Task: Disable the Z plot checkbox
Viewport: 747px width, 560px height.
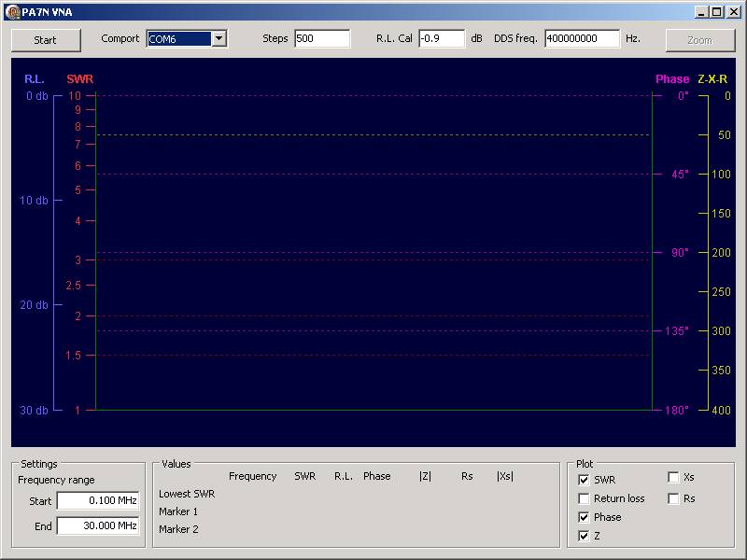Action: point(584,536)
